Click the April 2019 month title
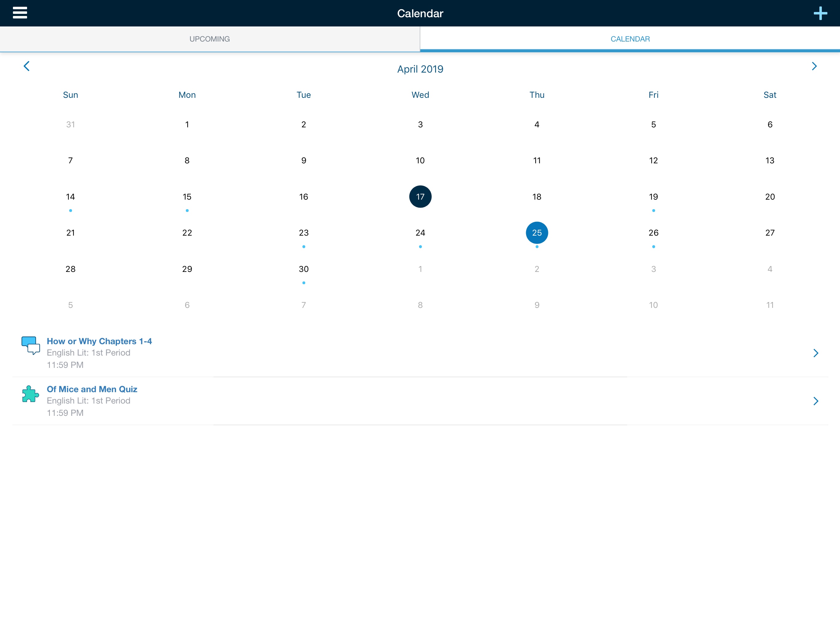The image size is (840, 617). coord(420,69)
